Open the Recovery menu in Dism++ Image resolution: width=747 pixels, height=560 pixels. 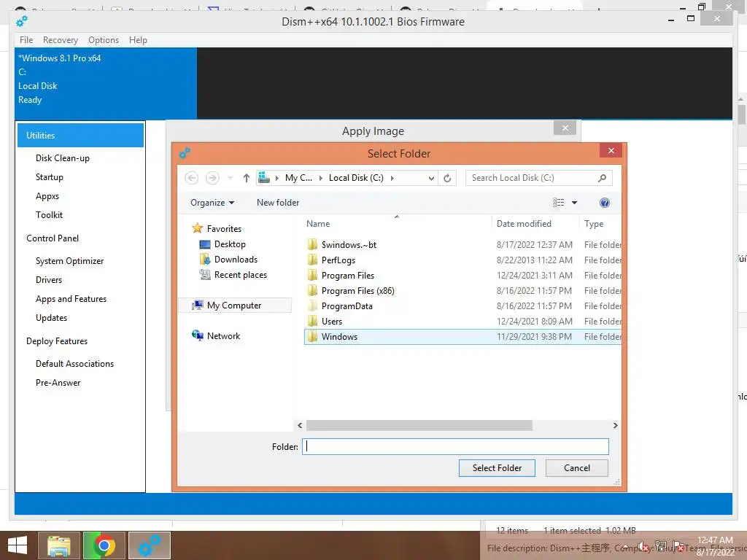pyautogui.click(x=61, y=40)
